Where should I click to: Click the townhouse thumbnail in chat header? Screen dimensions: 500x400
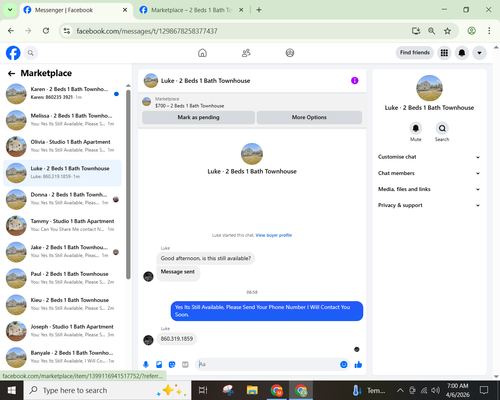[x=151, y=81]
